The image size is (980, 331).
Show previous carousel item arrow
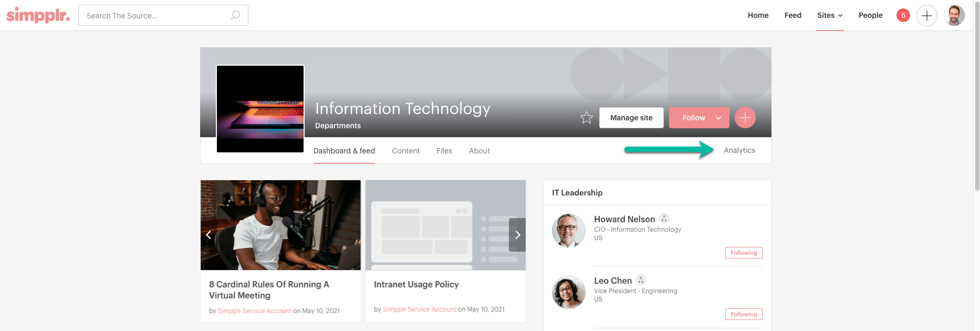pyautogui.click(x=208, y=235)
